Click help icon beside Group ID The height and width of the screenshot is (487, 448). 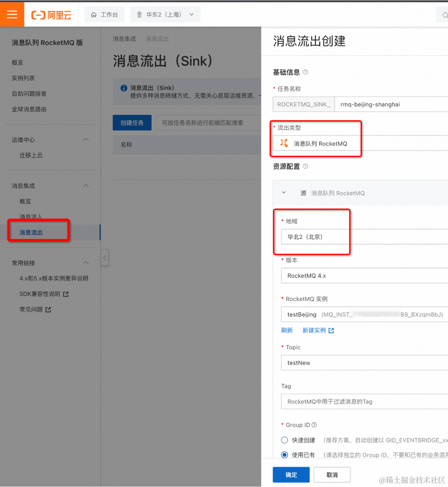[314, 425]
